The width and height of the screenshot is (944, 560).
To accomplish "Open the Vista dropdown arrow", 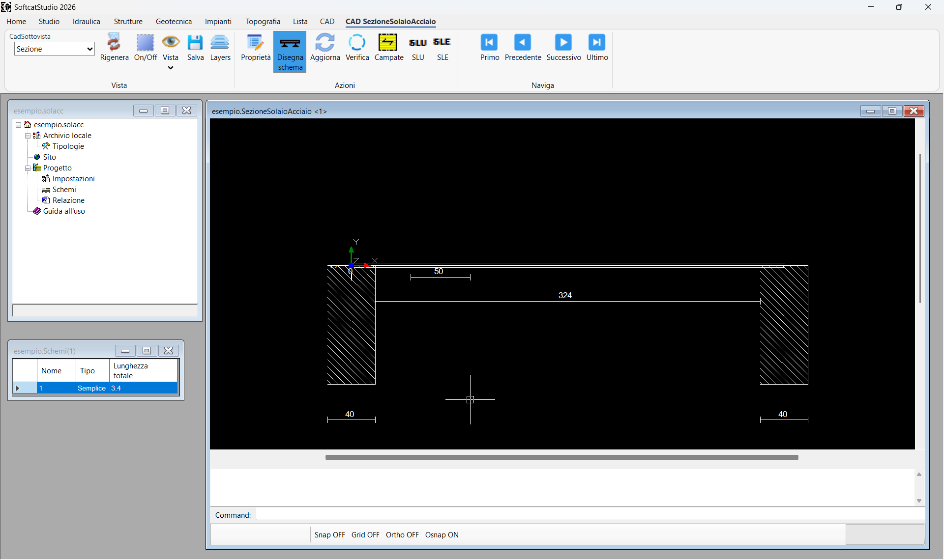I will (x=171, y=68).
